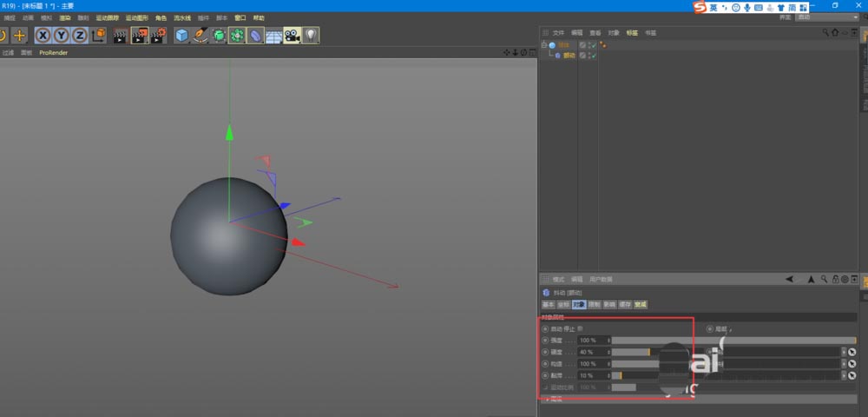This screenshot has width=868, height=417.
Task: Open the 运动图形 menu
Action: (136, 17)
